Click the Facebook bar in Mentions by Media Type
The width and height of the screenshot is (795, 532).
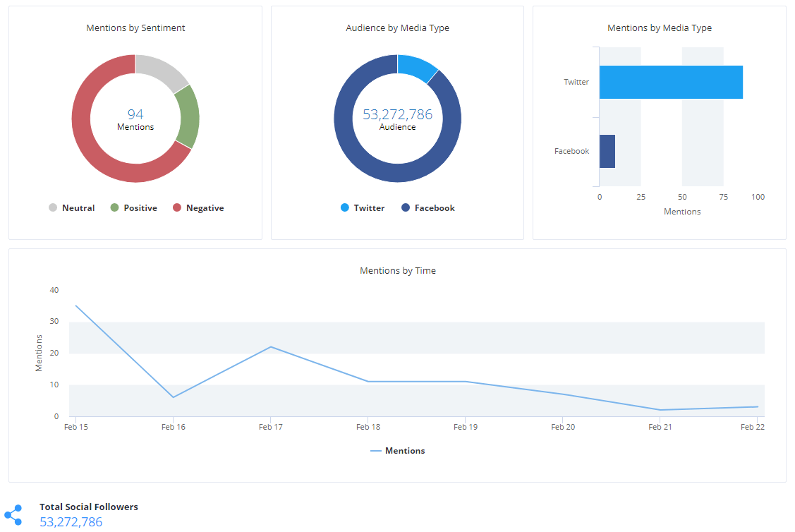[607, 151]
